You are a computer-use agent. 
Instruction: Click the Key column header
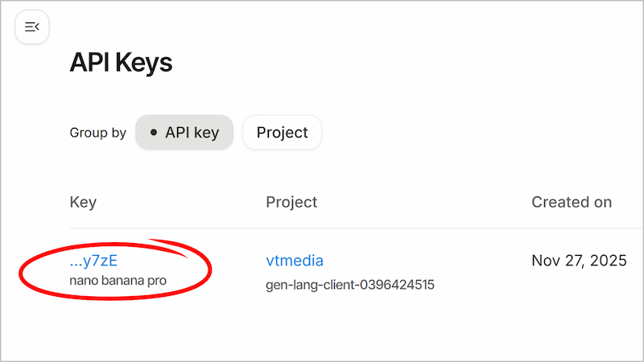tap(83, 202)
